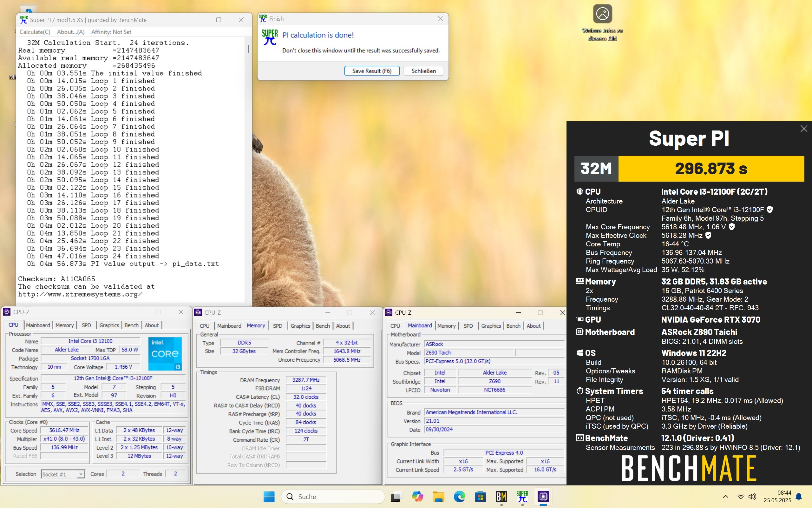This screenshot has height=508, width=812.
Task: Show hidden system tray icons
Action: [725, 497]
